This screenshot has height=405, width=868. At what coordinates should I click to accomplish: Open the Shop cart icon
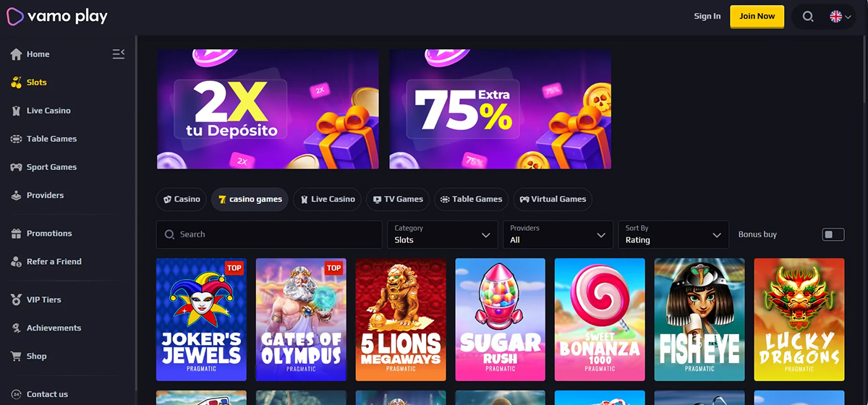pos(16,356)
